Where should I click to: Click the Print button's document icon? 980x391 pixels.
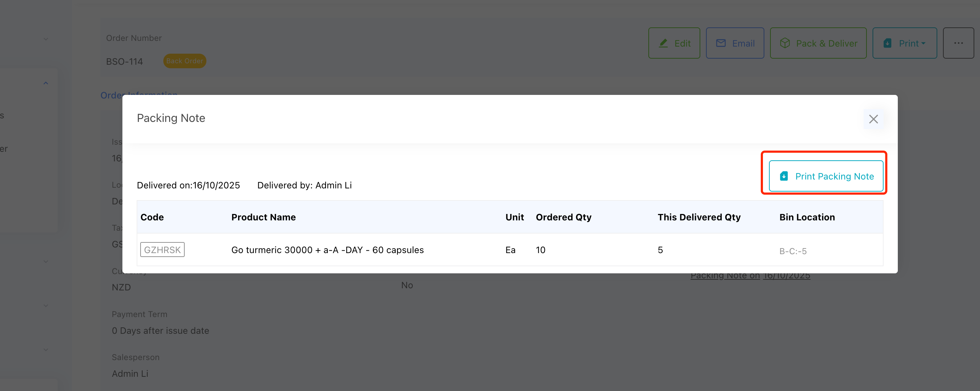click(x=887, y=43)
